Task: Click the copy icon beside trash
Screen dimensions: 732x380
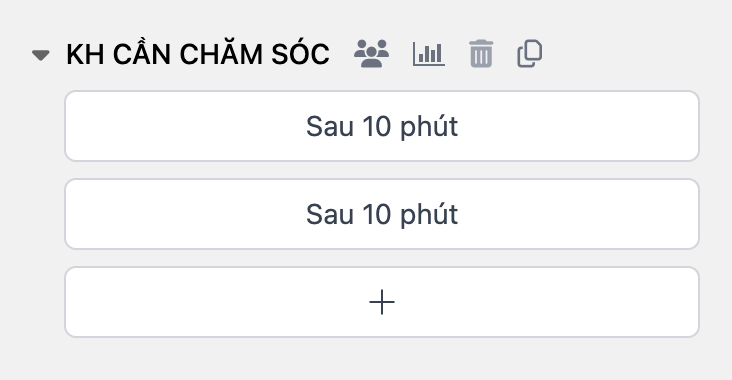Action: [530, 54]
